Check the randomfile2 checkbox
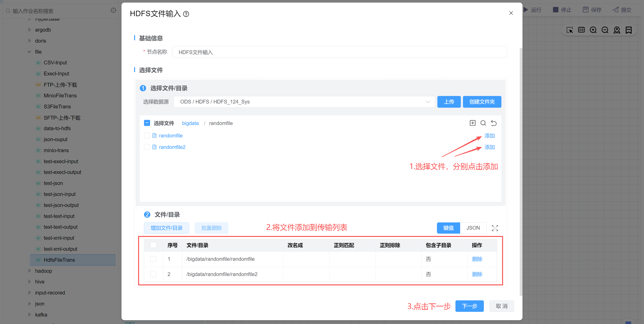Viewport: 644px width, 324px height. tap(147, 147)
